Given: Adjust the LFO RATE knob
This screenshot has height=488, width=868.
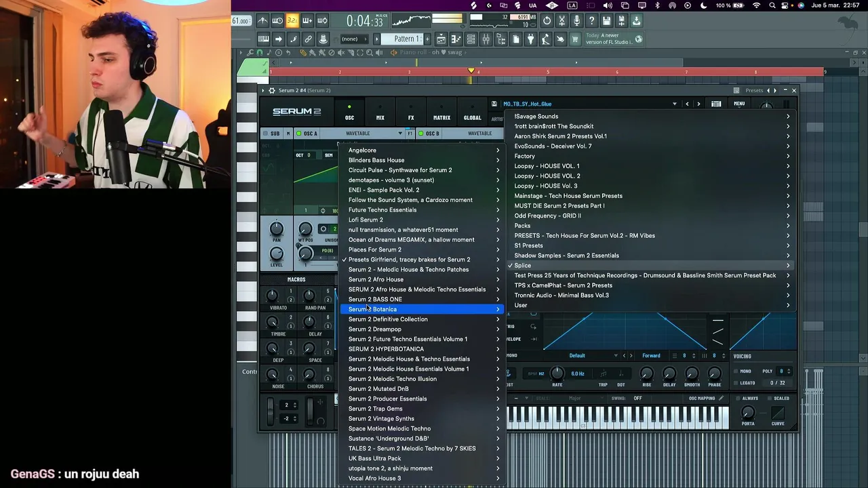Looking at the screenshot, I should click(x=557, y=373).
